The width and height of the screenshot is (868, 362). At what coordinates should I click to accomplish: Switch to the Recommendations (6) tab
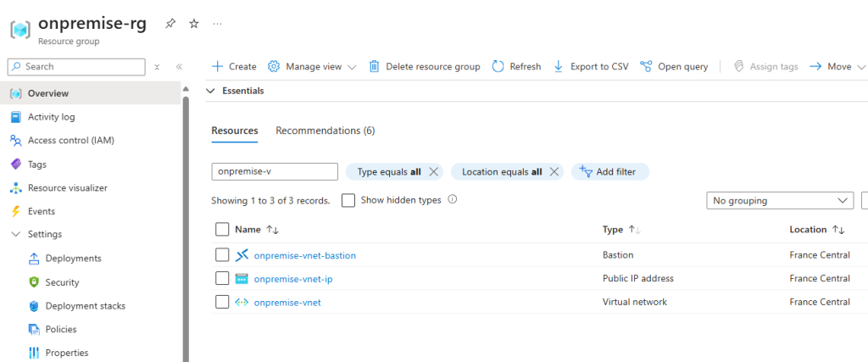[325, 131]
